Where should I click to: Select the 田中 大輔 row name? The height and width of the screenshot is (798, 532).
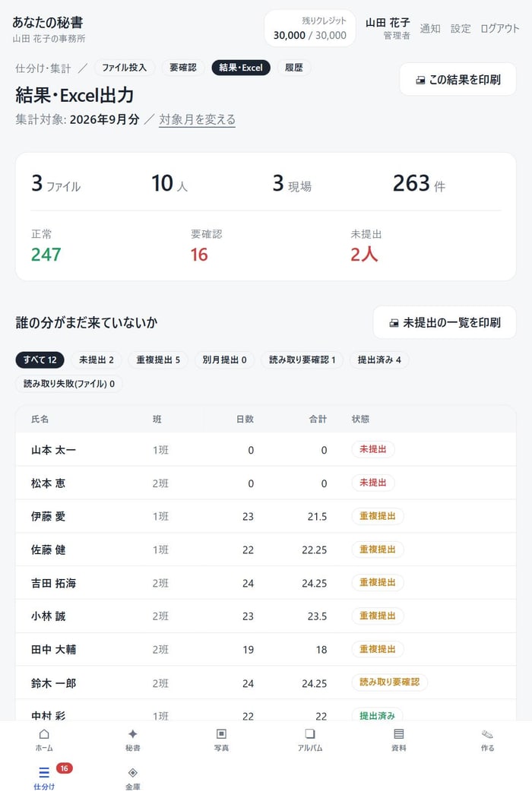click(x=53, y=649)
